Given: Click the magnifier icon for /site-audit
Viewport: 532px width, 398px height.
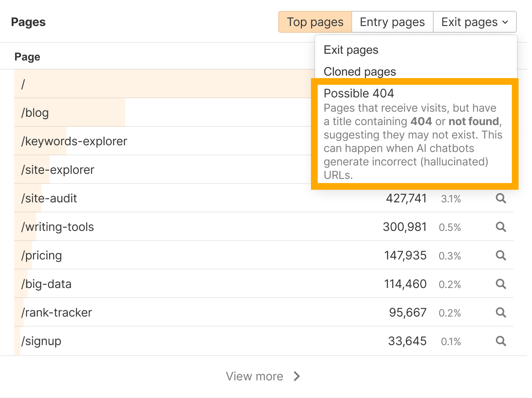Looking at the screenshot, I should pyautogui.click(x=500, y=198).
